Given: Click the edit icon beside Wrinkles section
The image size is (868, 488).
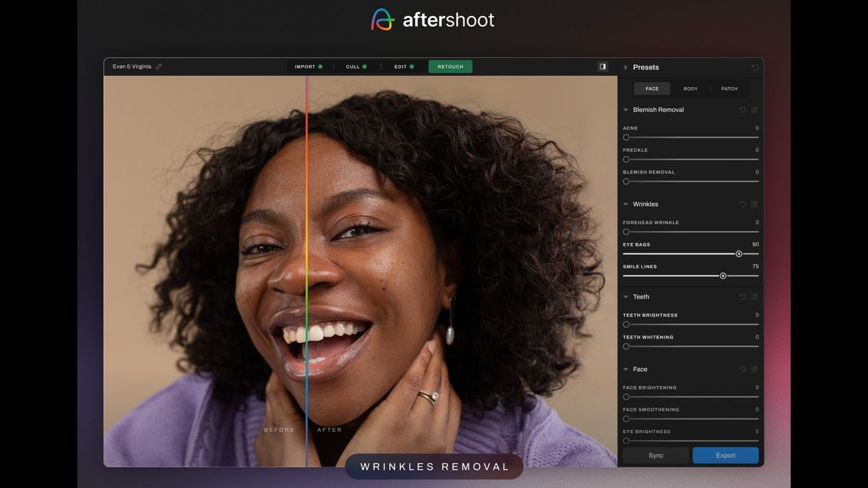Looking at the screenshot, I should point(754,204).
